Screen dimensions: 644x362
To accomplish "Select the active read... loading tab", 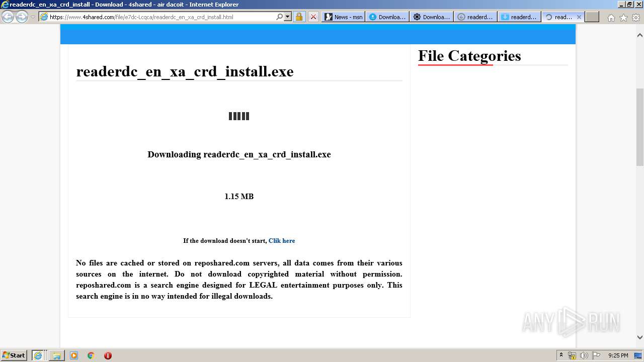I will [x=558, y=17].
